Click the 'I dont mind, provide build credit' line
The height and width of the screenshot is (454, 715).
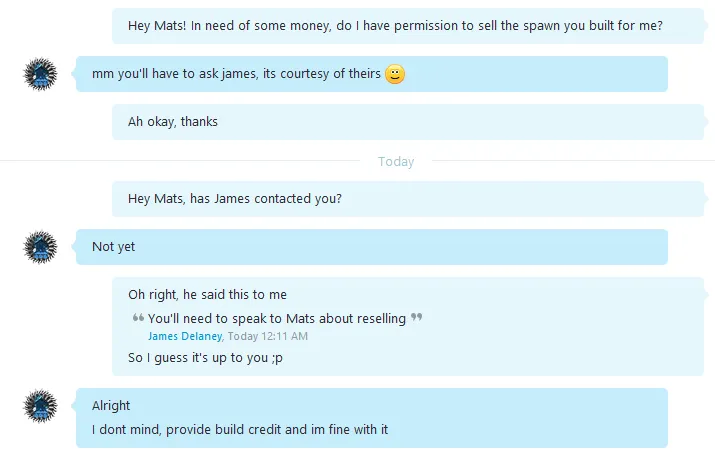[240, 429]
